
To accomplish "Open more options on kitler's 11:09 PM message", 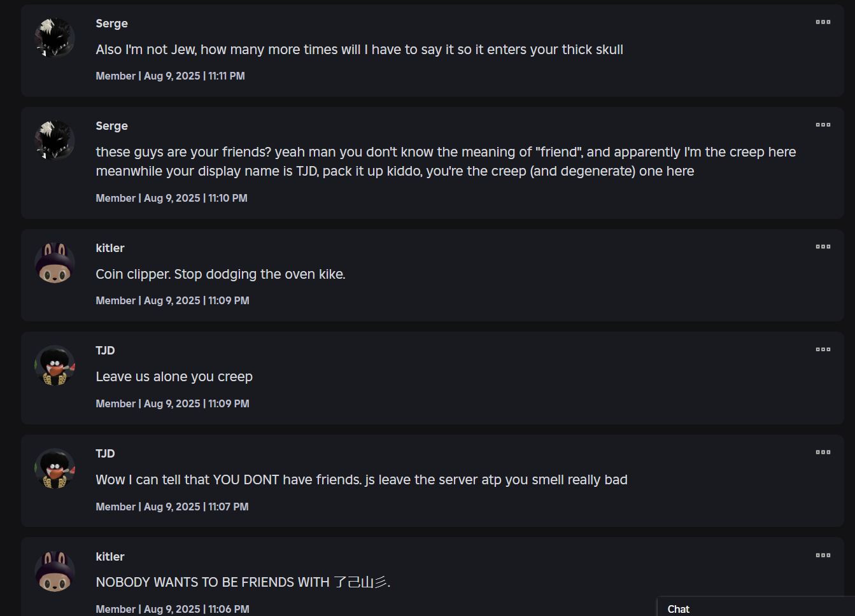I will coord(823,247).
